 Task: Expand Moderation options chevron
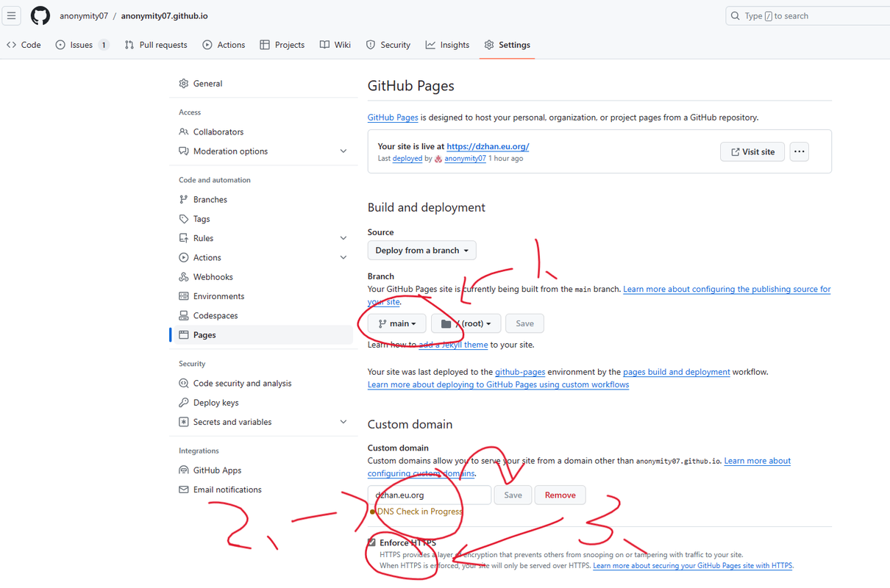(x=343, y=151)
